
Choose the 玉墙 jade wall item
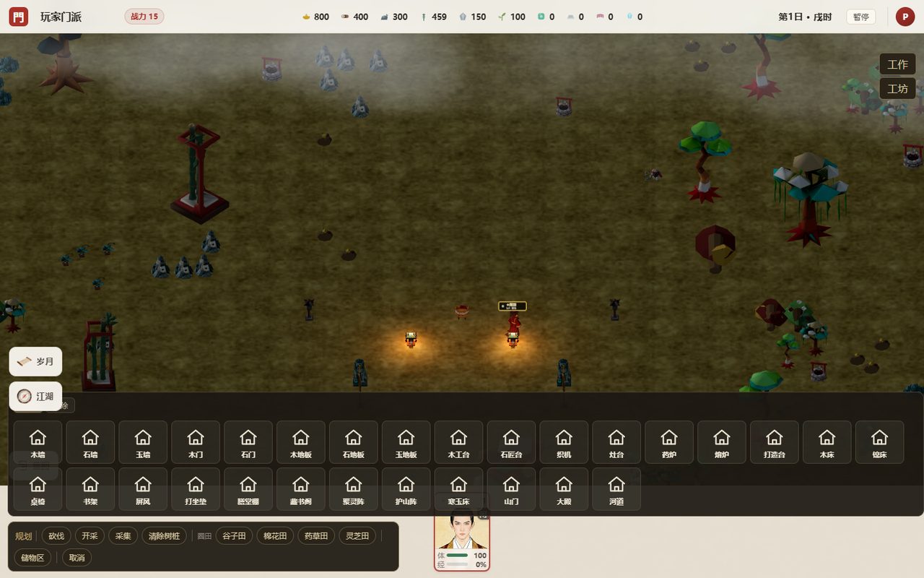pyautogui.click(x=143, y=442)
